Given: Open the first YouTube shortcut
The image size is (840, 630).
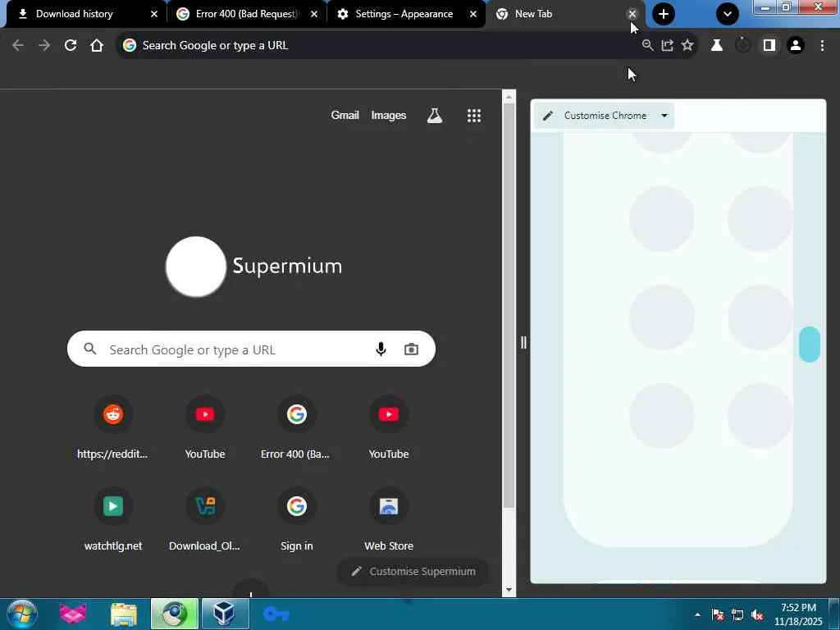Looking at the screenshot, I should (x=204, y=427).
